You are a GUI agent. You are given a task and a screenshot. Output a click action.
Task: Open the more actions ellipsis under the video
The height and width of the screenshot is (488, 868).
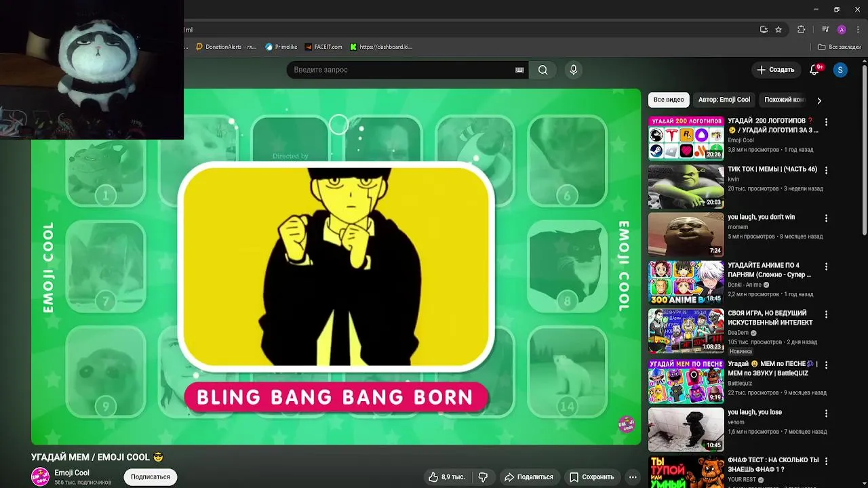tap(633, 477)
